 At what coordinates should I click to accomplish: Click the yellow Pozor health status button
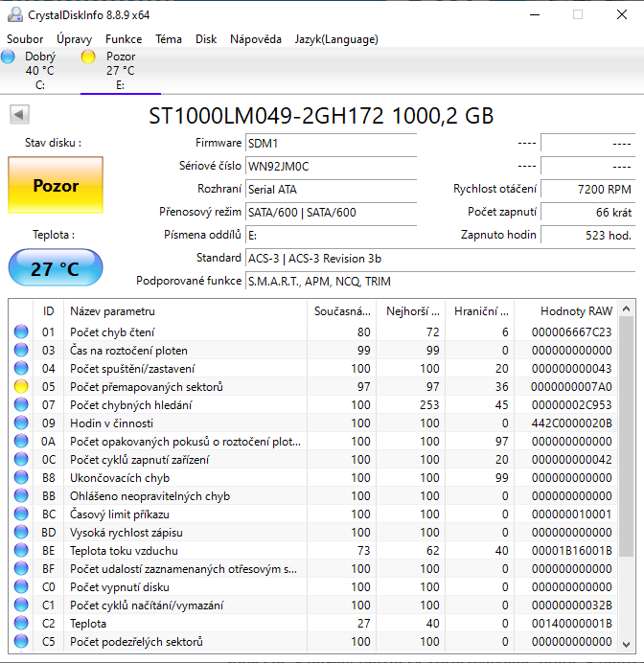click(x=56, y=186)
